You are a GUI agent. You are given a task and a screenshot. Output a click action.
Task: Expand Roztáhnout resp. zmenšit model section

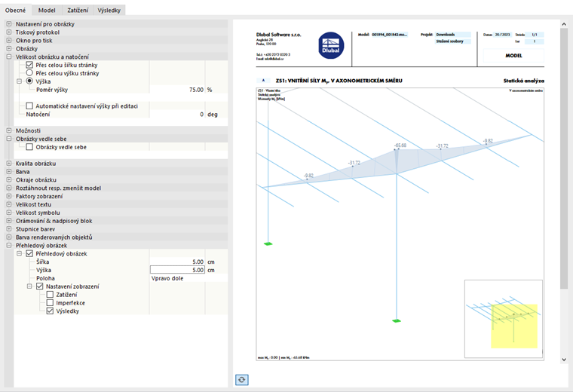[9, 188]
